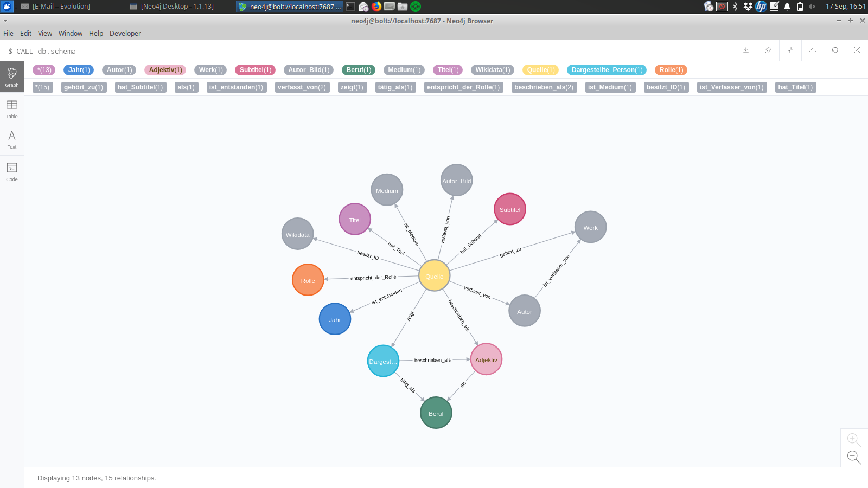Download the result with the export icon
Screen dimensions: 868x488
tap(746, 50)
